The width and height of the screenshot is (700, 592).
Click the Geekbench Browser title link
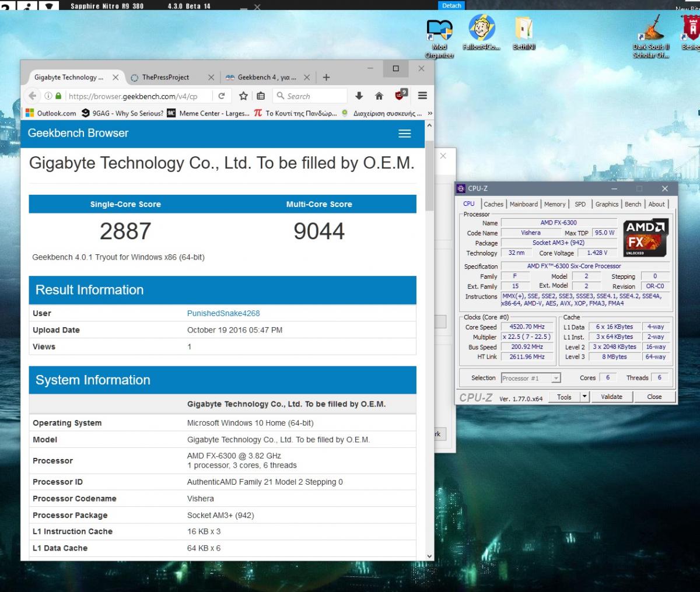(x=78, y=133)
